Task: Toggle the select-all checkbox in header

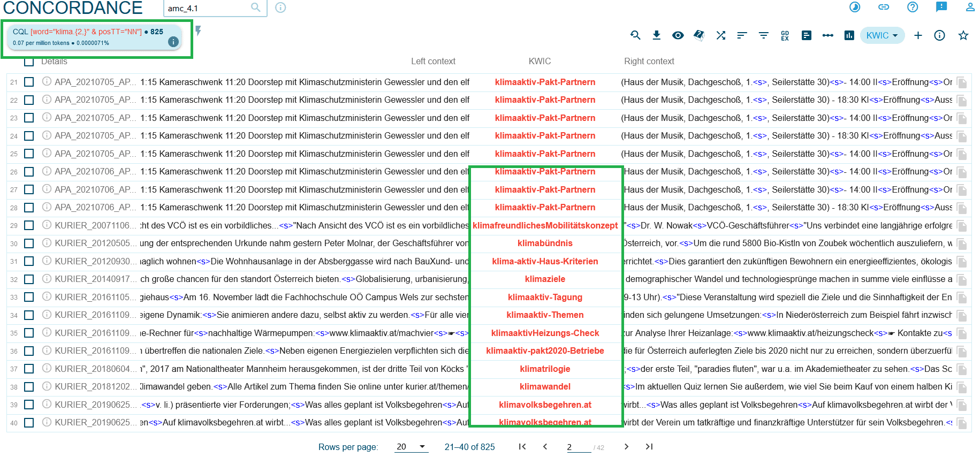Action: pos(29,62)
